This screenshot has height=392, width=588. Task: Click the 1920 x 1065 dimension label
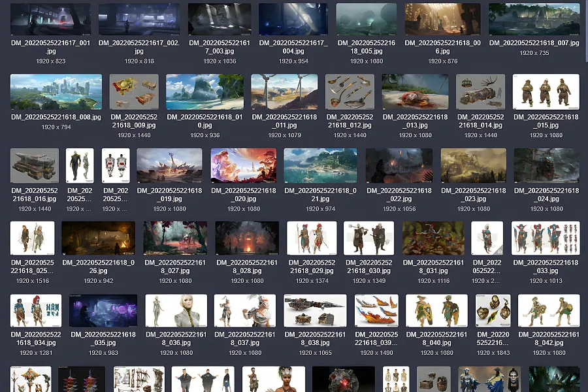pyautogui.click(x=315, y=353)
